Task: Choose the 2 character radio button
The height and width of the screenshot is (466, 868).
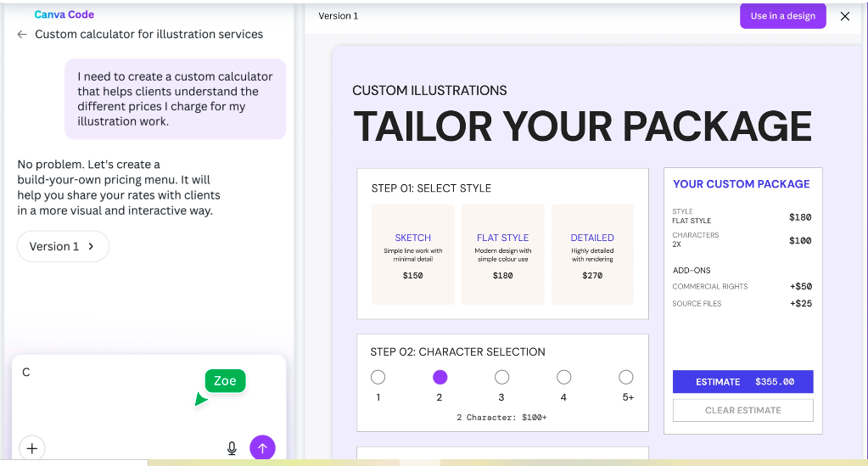Action: pos(440,378)
